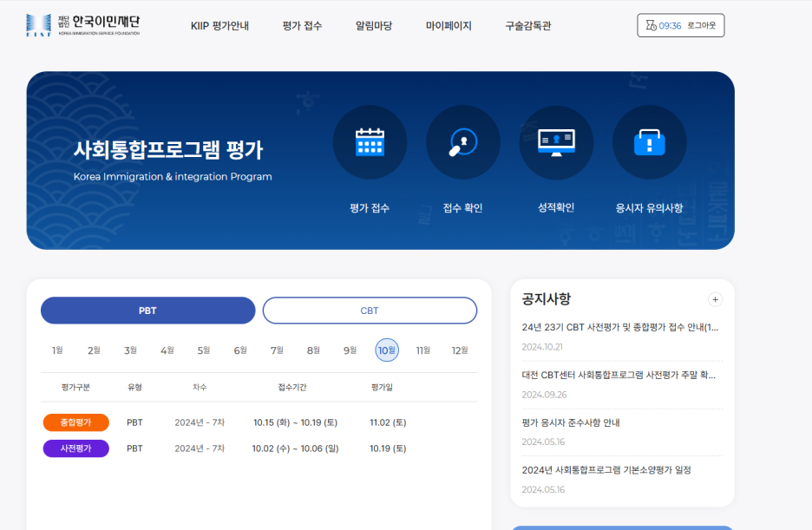This screenshot has width=812, height=530.
Task: Click exam date 11.02 (토)
Action: click(388, 422)
